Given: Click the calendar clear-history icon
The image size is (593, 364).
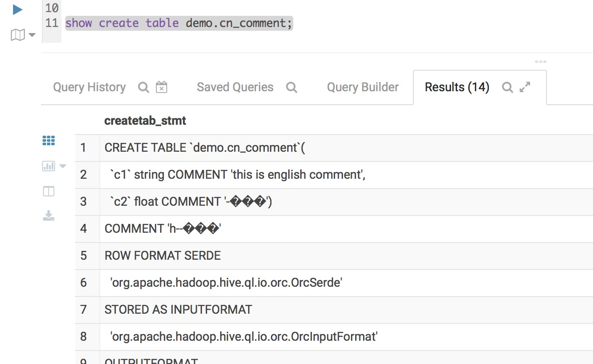Looking at the screenshot, I should coord(162,87).
